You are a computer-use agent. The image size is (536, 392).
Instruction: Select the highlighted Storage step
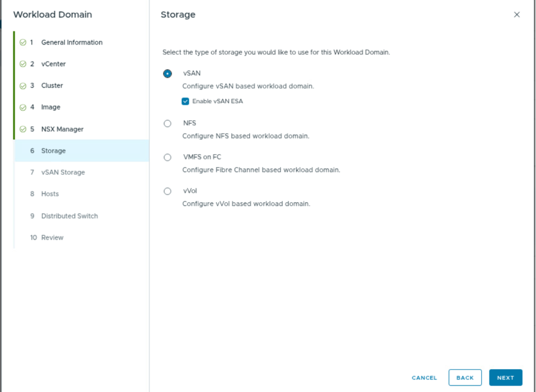pyautogui.click(x=54, y=151)
